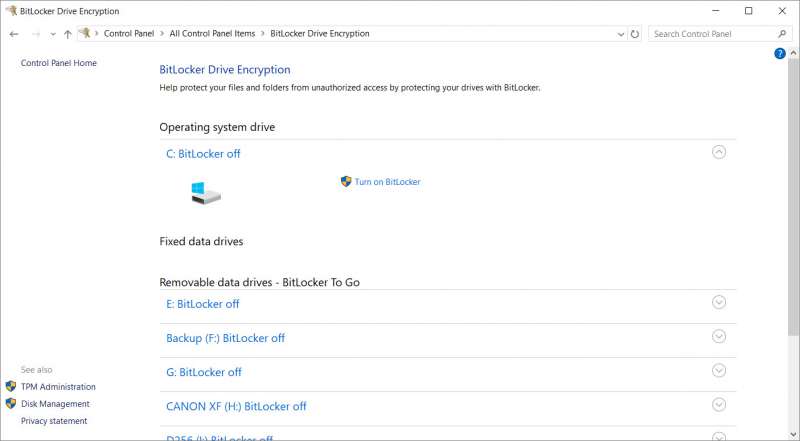
Task: Select All Control Panel Items in the breadcrumb
Action: coord(212,33)
